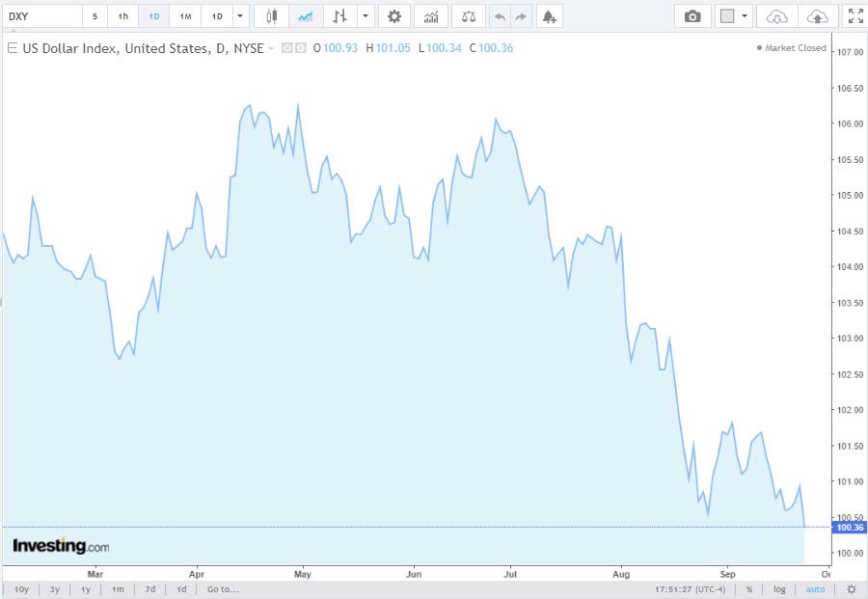Select the candlestick chart type icon
Screen dimensions: 868x599
click(x=272, y=16)
